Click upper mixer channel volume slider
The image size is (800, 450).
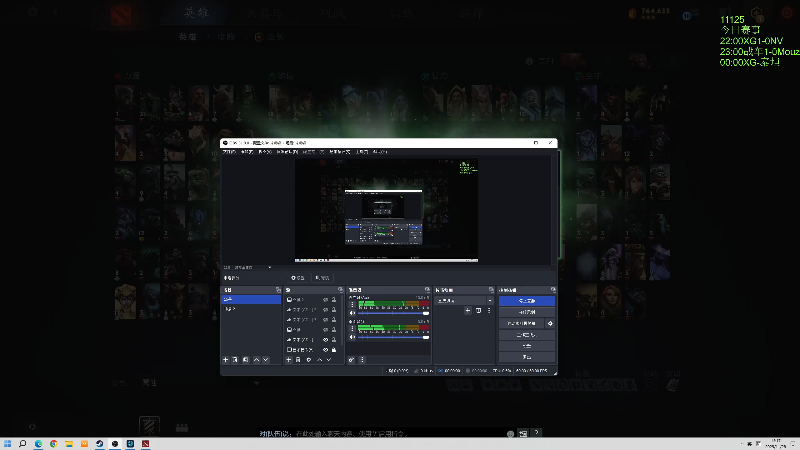[393, 313]
